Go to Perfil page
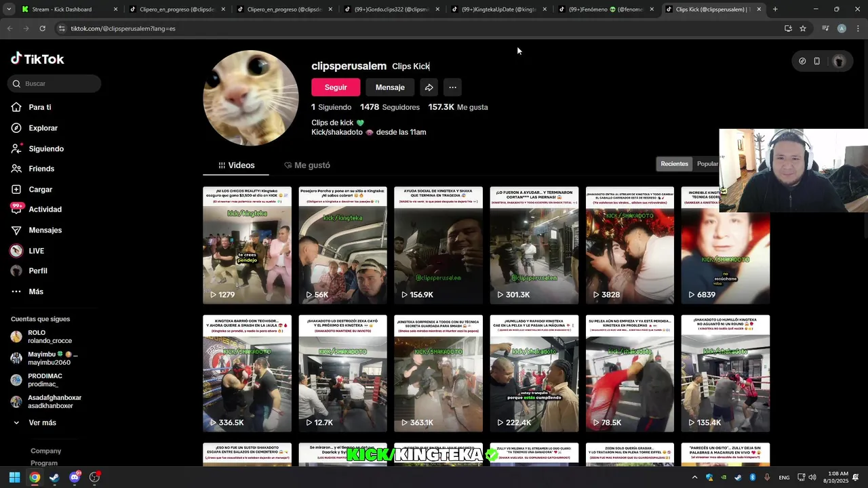 29,271
